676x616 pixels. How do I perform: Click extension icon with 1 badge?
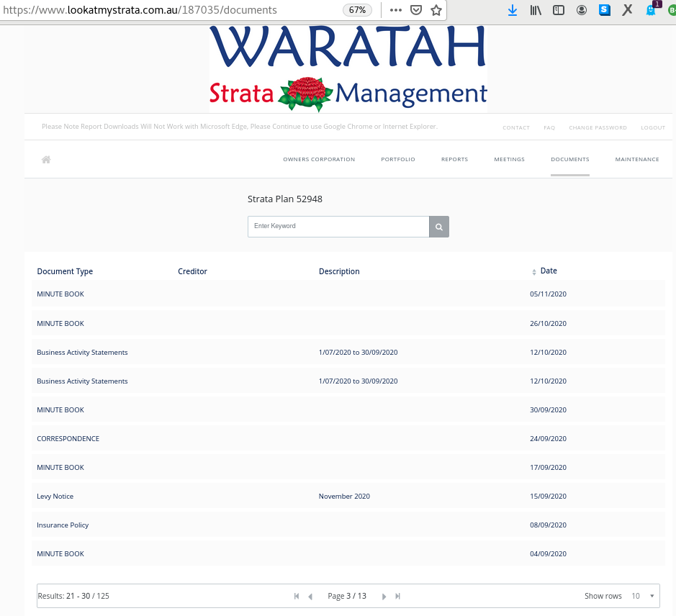[652, 9]
